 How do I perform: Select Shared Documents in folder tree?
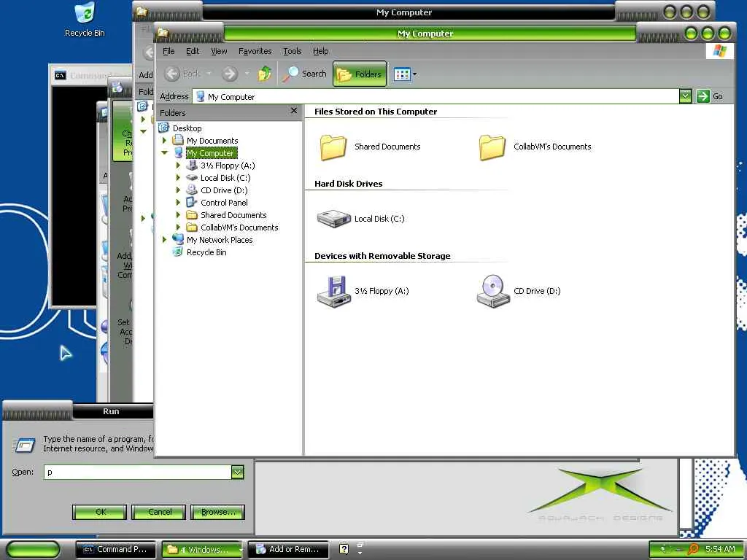(x=233, y=215)
